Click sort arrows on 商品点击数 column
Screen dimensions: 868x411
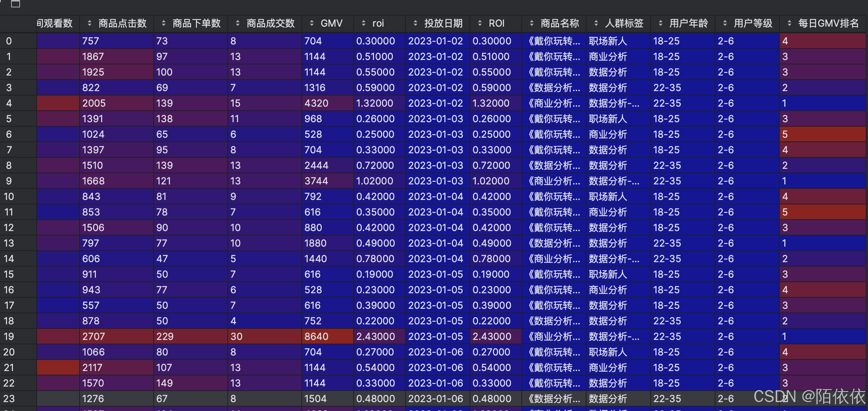pyautogui.click(x=89, y=23)
